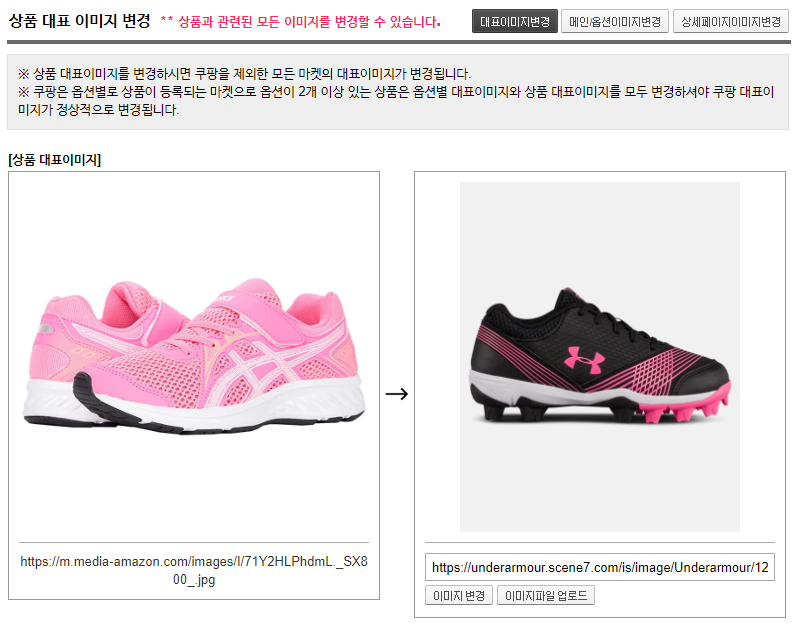Click the m.media-amazon.com image URL text

(x=194, y=570)
